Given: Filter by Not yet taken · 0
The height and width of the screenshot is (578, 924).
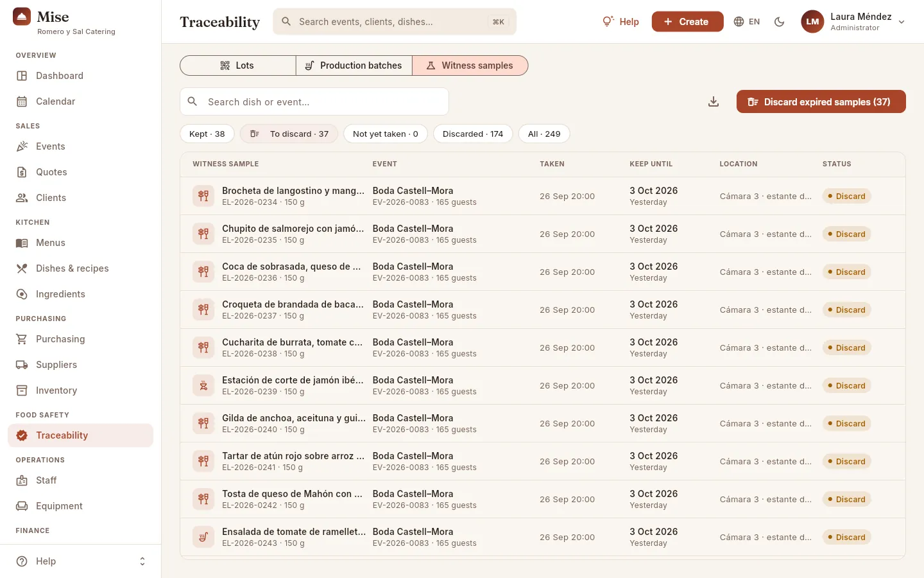Looking at the screenshot, I should (386, 134).
